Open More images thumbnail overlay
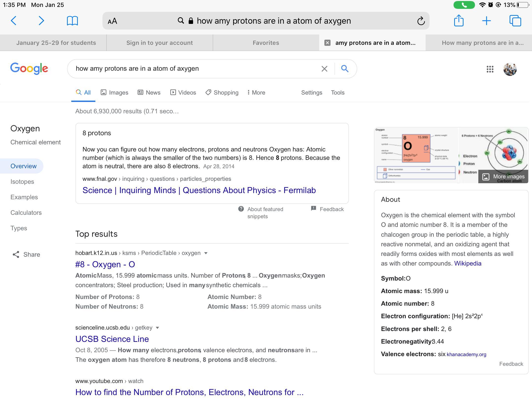 pos(503,177)
